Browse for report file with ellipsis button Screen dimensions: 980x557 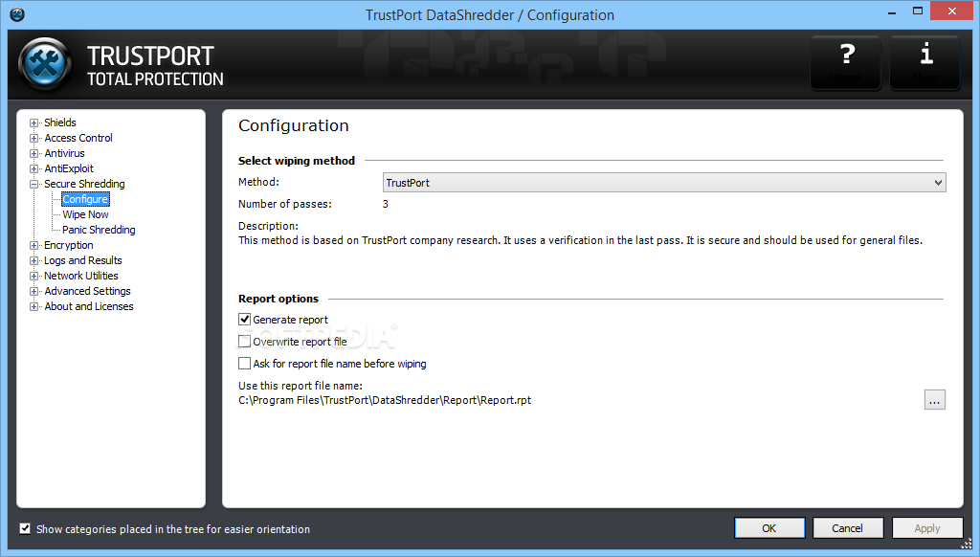coord(935,400)
